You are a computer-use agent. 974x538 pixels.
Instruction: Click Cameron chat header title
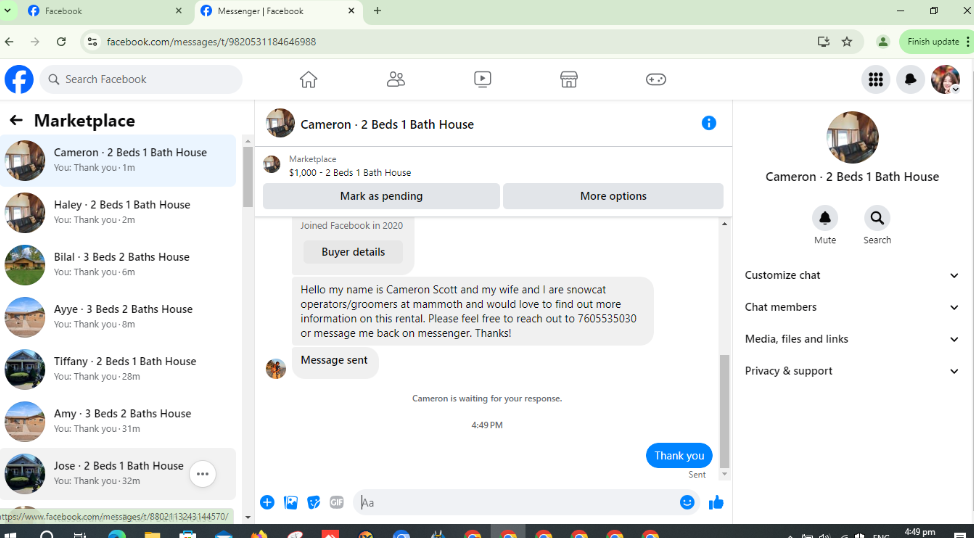387,124
